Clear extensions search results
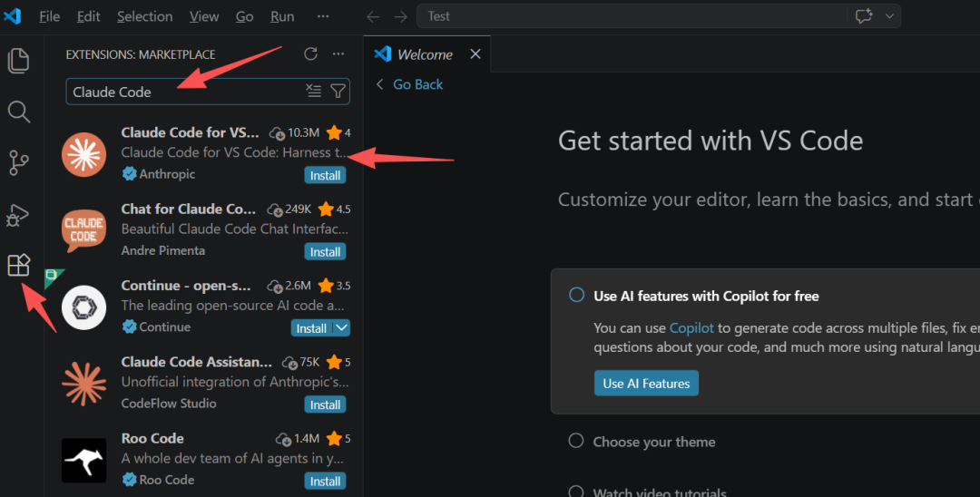Image resolution: width=980 pixels, height=497 pixels. coord(314,92)
